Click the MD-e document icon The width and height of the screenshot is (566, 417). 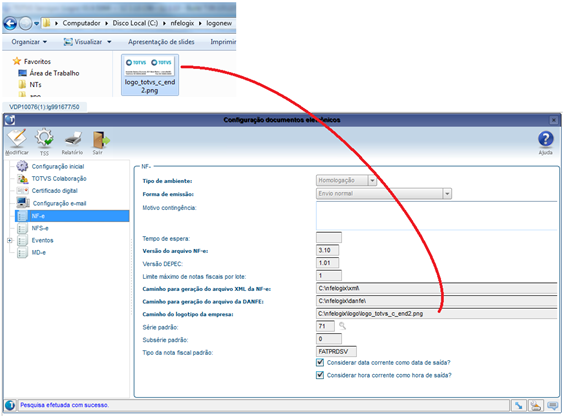tap(22, 253)
